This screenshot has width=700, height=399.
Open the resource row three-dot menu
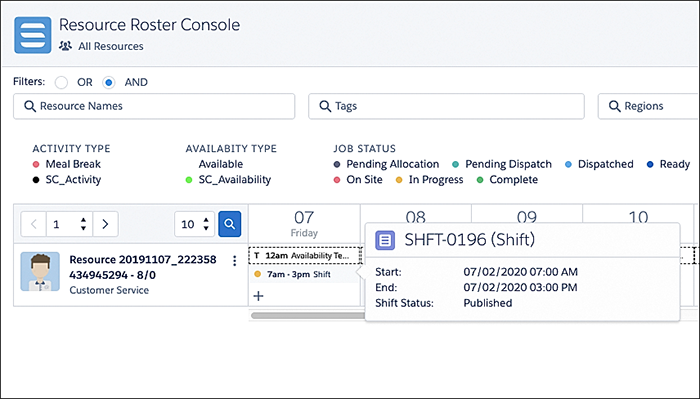pos(234,261)
